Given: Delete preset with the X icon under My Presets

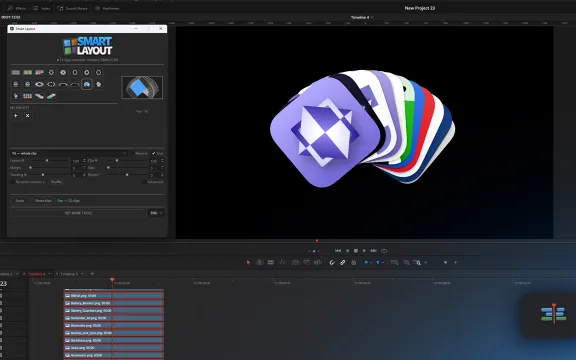Looking at the screenshot, I should point(28,115).
